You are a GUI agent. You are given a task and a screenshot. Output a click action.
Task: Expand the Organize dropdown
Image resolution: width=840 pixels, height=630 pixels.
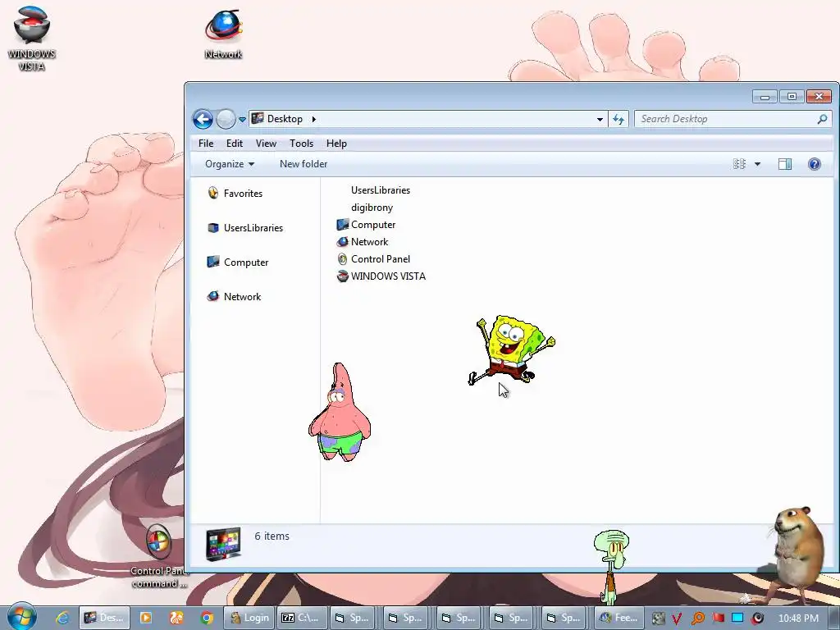pyautogui.click(x=230, y=164)
